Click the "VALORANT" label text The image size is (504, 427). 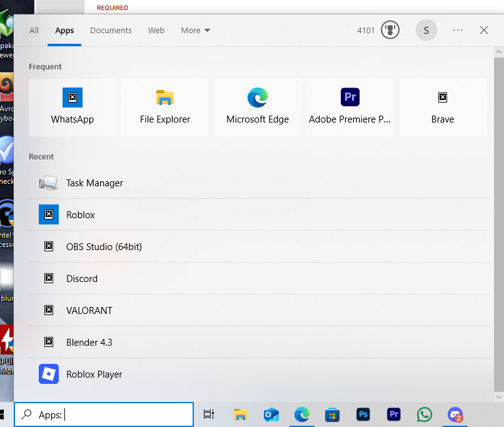click(x=89, y=310)
